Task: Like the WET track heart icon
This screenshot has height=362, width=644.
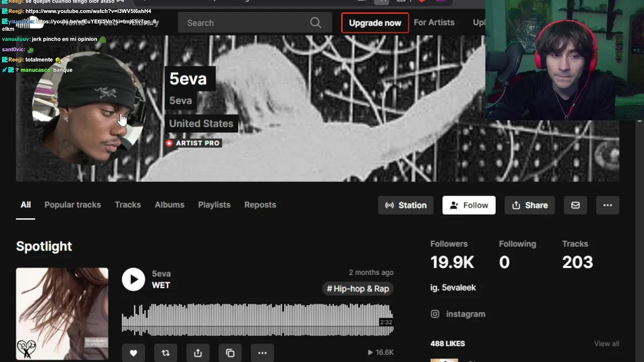Action: click(133, 353)
